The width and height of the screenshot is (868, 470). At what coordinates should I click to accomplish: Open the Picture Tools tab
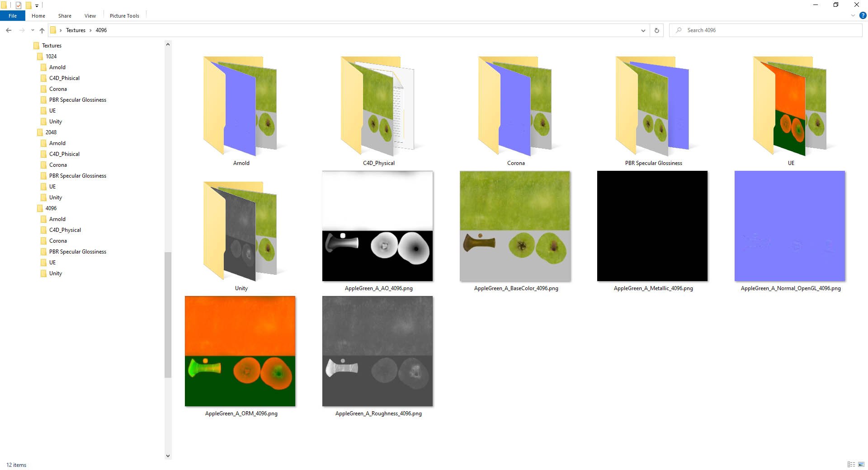(x=124, y=16)
